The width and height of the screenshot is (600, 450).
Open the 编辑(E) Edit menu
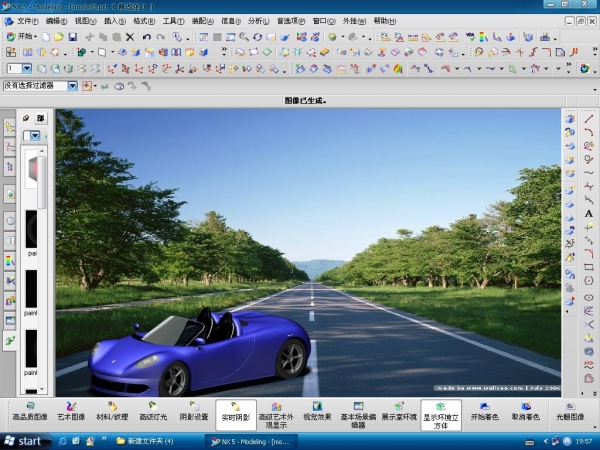coord(56,21)
